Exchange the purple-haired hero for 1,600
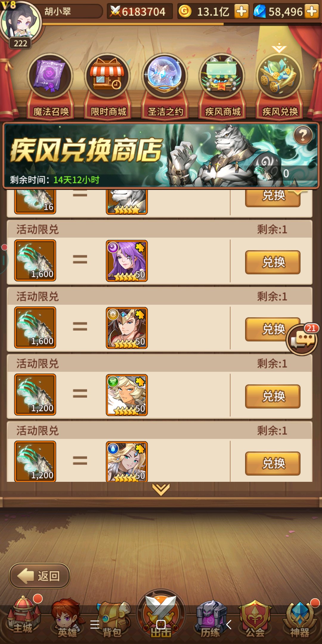 coord(273,262)
